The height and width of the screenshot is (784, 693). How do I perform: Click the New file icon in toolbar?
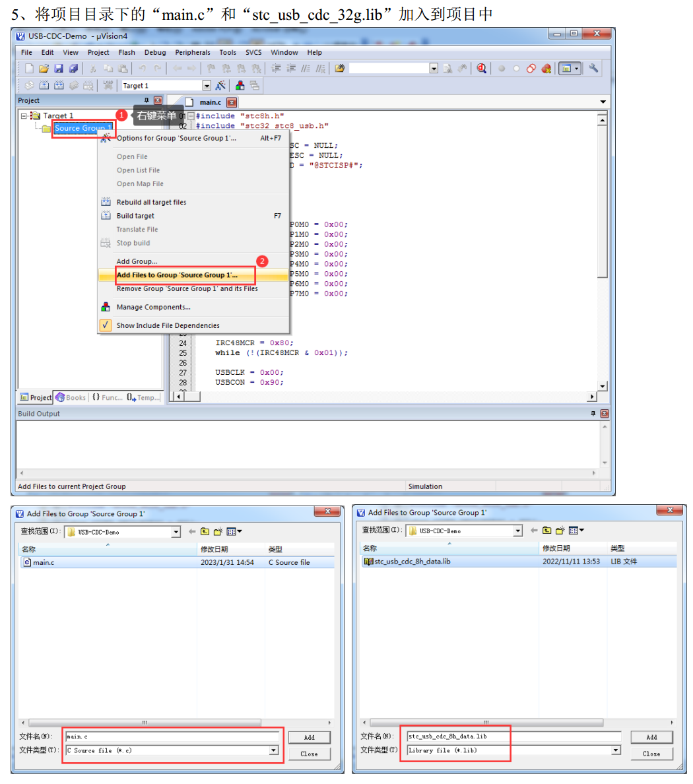[29, 69]
